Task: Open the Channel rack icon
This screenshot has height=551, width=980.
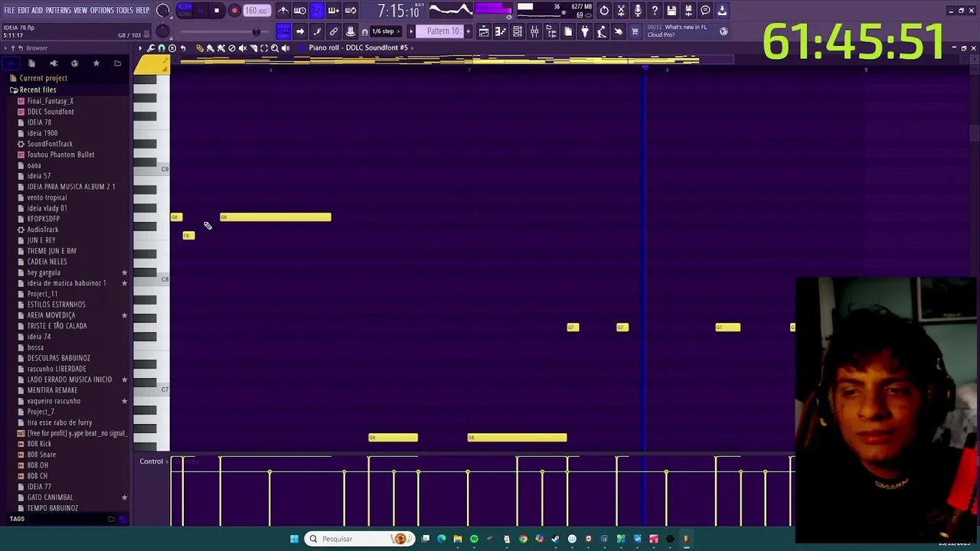Action: (518, 31)
